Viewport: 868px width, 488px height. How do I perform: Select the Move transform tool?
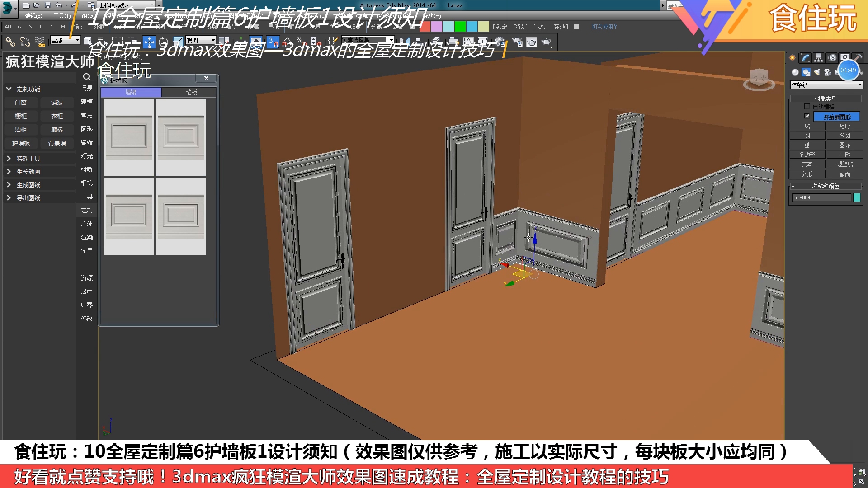coord(149,42)
